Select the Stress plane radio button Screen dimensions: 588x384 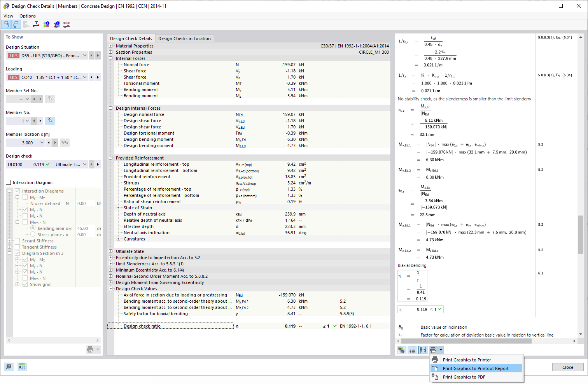pyautogui.click(x=33, y=235)
